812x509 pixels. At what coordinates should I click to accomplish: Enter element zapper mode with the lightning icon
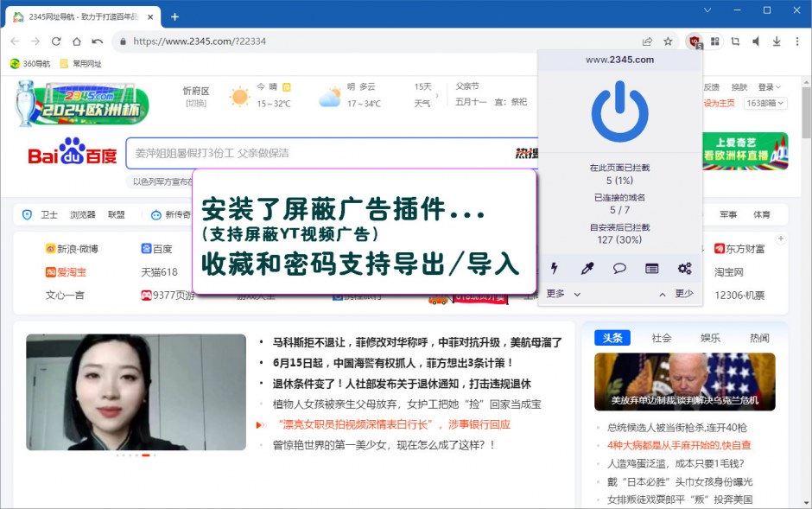coord(554,268)
